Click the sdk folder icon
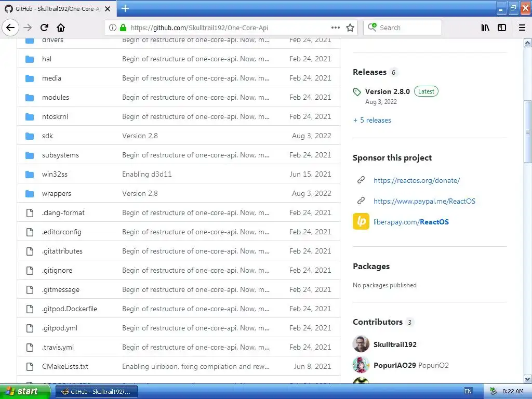The width and height of the screenshot is (532, 399). coord(30,136)
